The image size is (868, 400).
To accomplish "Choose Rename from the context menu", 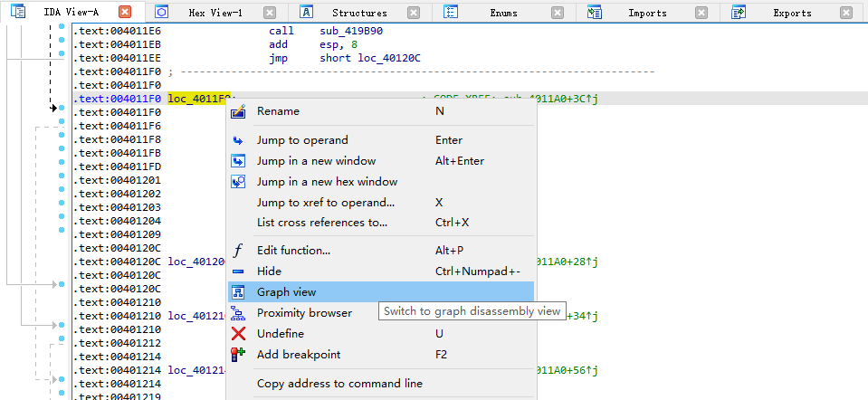I will [381, 111].
